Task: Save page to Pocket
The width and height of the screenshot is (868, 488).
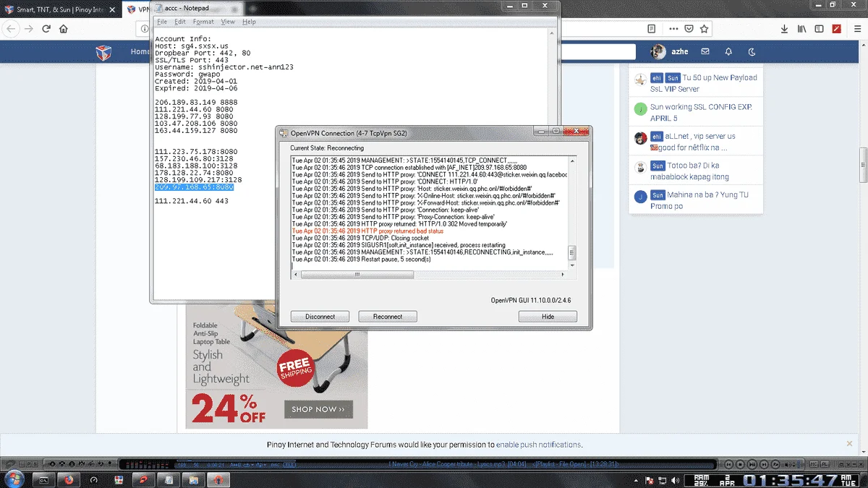Action: (x=689, y=29)
